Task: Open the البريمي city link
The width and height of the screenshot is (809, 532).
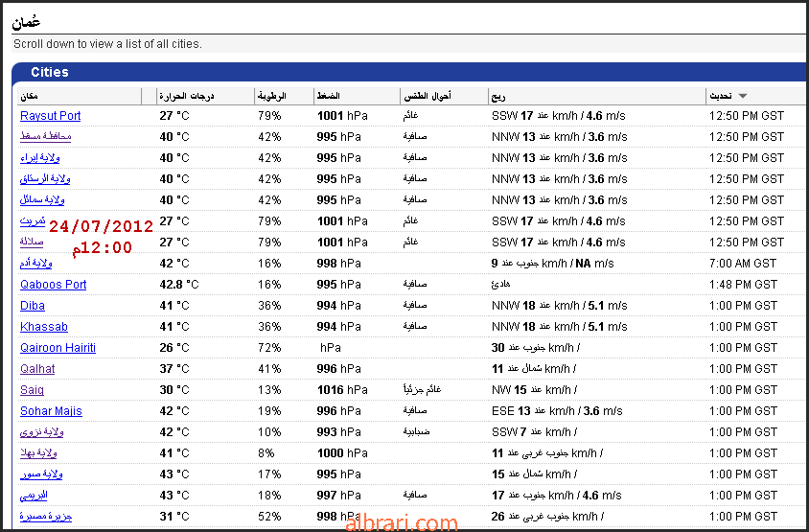Action: [34, 496]
